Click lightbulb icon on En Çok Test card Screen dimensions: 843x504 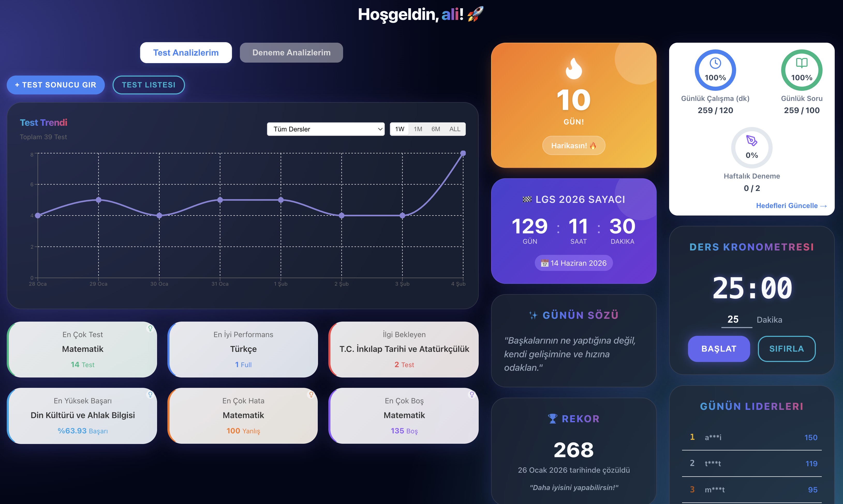150,328
